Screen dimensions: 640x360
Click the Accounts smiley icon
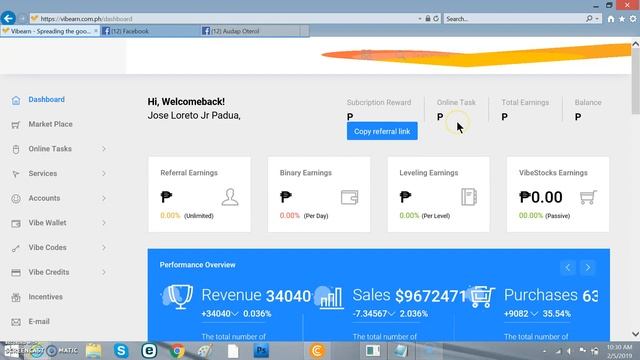click(16, 199)
